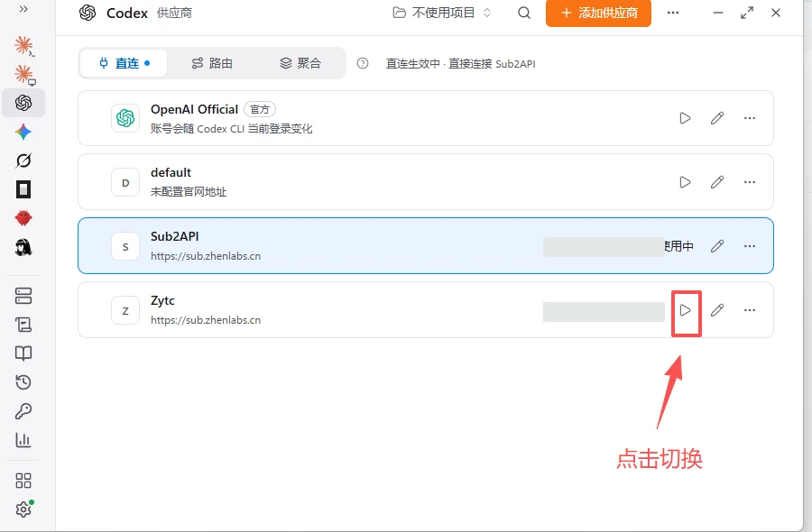The image size is (812, 532).
Task: Open the 不使用项目 project dropdown
Action: [442, 13]
